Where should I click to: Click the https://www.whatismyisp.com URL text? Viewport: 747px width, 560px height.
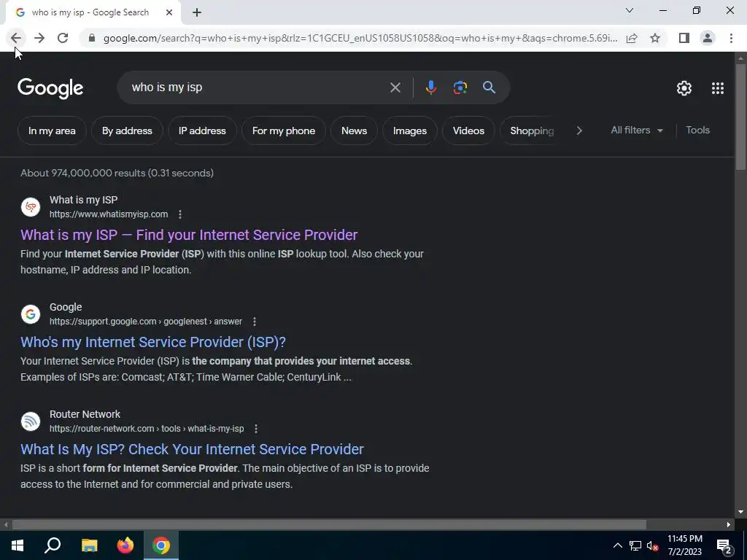click(x=109, y=214)
